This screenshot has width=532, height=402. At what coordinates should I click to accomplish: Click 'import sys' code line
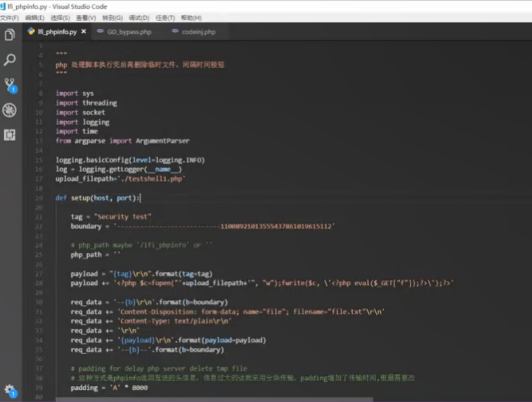tap(75, 93)
